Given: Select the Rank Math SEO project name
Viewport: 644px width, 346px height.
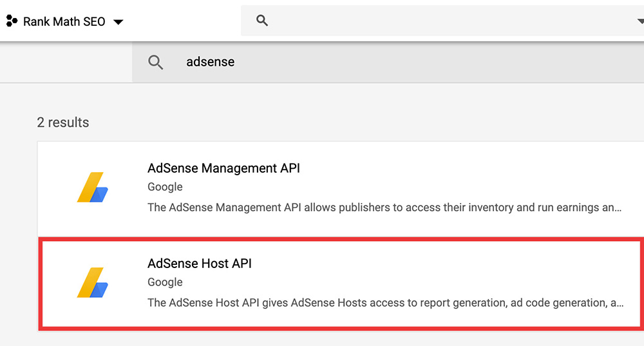Looking at the screenshot, I should (x=64, y=22).
